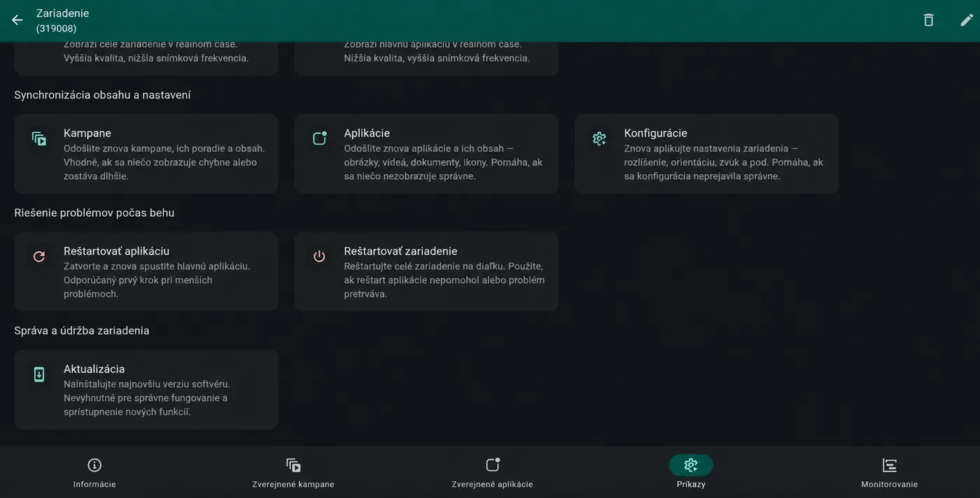This screenshot has height=498, width=980.
Task: Click the Aktualizácia download icon
Action: [x=39, y=374]
